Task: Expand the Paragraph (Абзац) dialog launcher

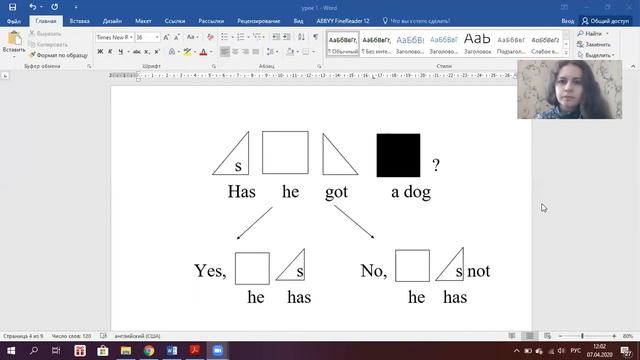Action: coord(319,66)
